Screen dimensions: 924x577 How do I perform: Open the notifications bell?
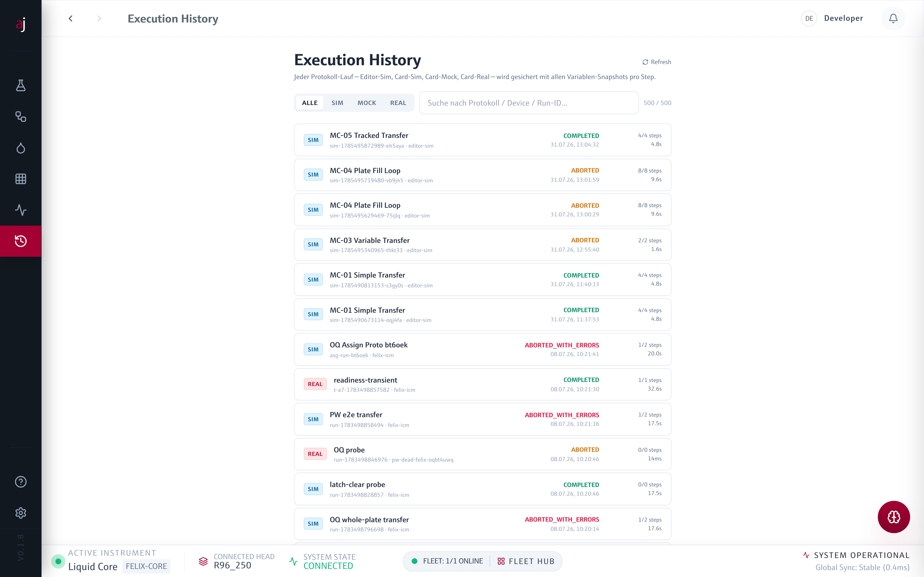(x=893, y=18)
